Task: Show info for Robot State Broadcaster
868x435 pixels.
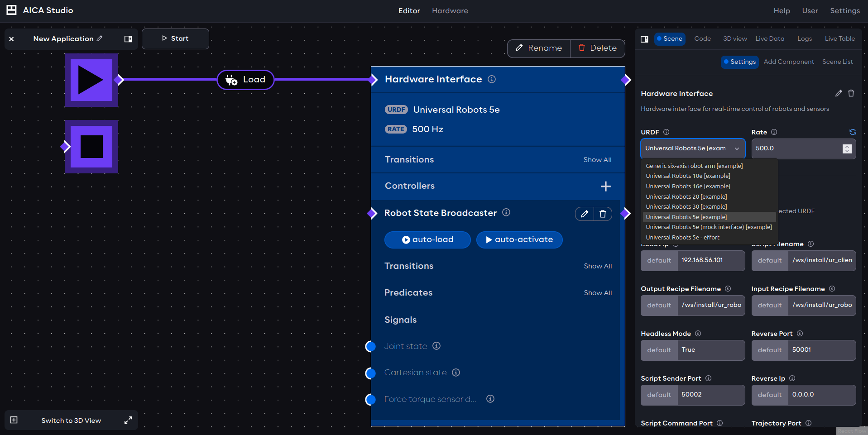Action: [506, 212]
